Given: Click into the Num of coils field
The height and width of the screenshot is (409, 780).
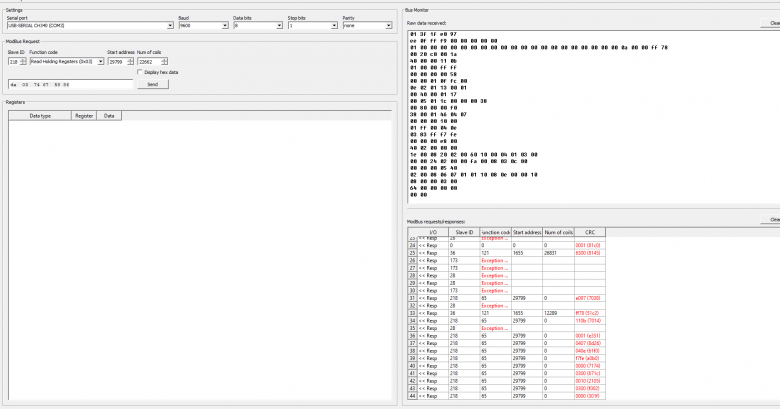Looking at the screenshot, I should pyautogui.click(x=149, y=62).
